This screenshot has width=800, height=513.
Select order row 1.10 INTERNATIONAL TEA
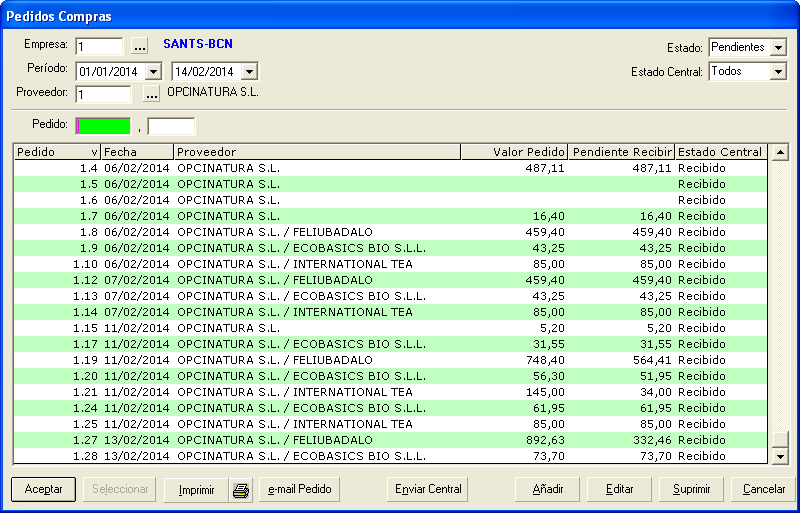(x=390, y=264)
